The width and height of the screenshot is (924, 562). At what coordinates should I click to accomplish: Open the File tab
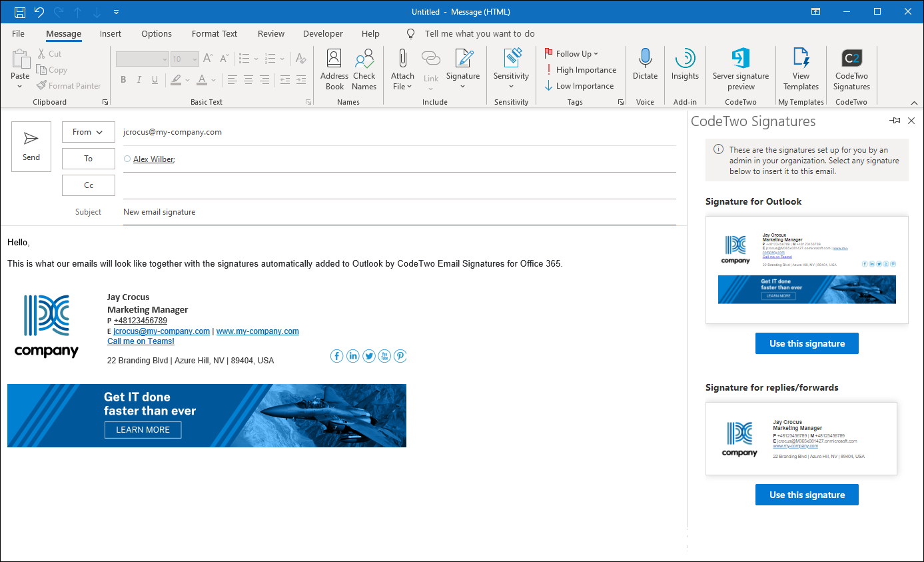pyautogui.click(x=18, y=33)
